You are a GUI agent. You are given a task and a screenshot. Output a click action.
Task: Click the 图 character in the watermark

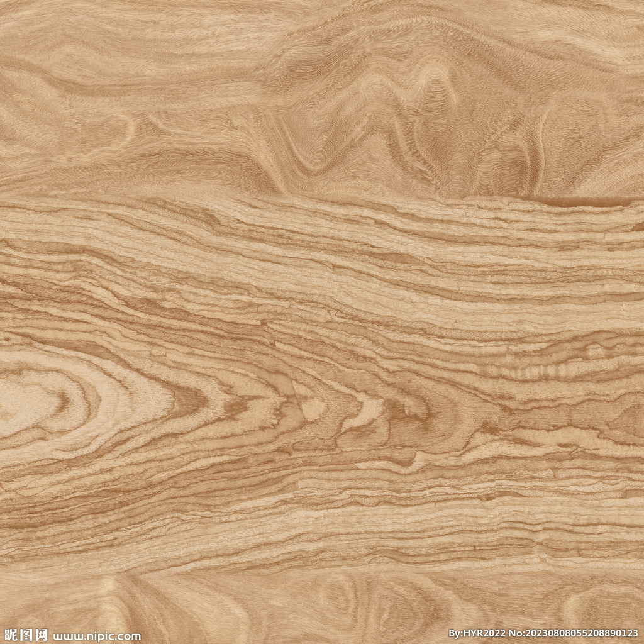coord(26,635)
